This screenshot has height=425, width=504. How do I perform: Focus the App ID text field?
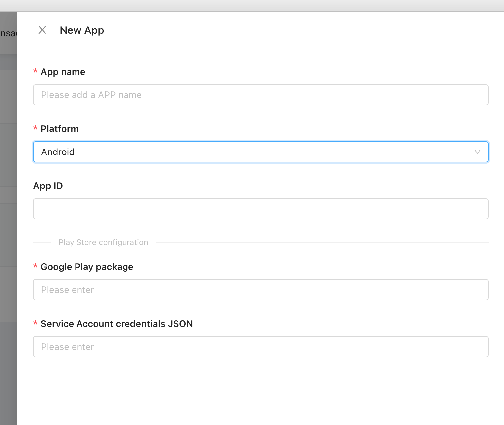pyautogui.click(x=261, y=209)
